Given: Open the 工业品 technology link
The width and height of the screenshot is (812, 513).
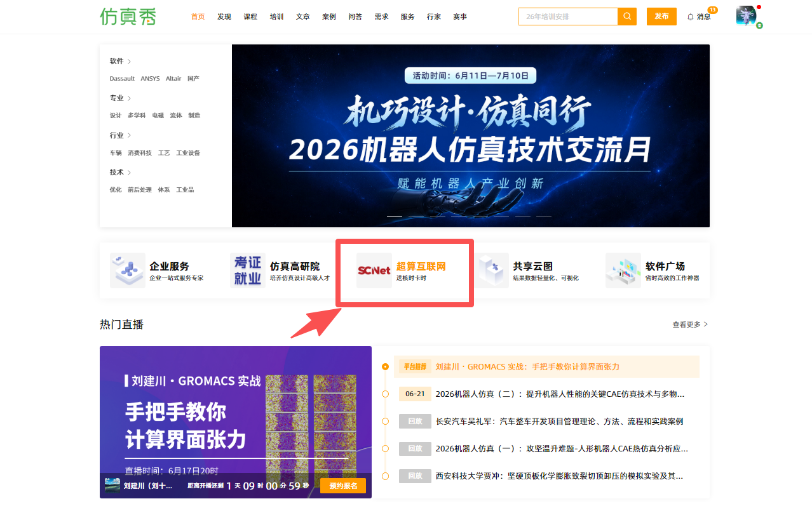Looking at the screenshot, I should [x=186, y=190].
